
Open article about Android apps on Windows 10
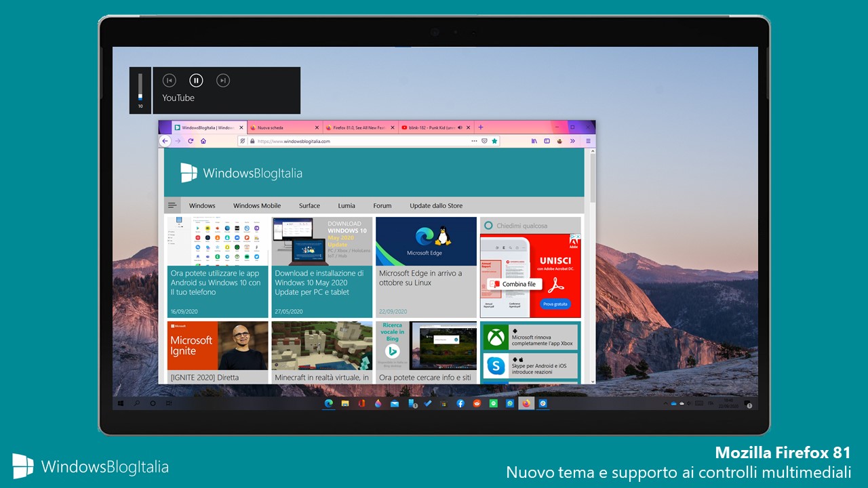(218, 267)
